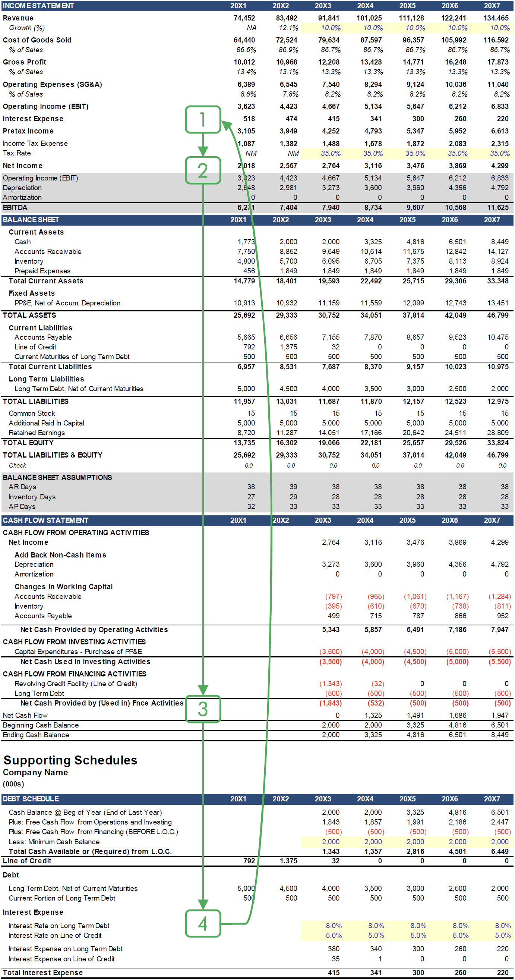The height and width of the screenshot is (980, 515).
Task: Click Total Current Assets value 29,306
Action: [x=455, y=281]
